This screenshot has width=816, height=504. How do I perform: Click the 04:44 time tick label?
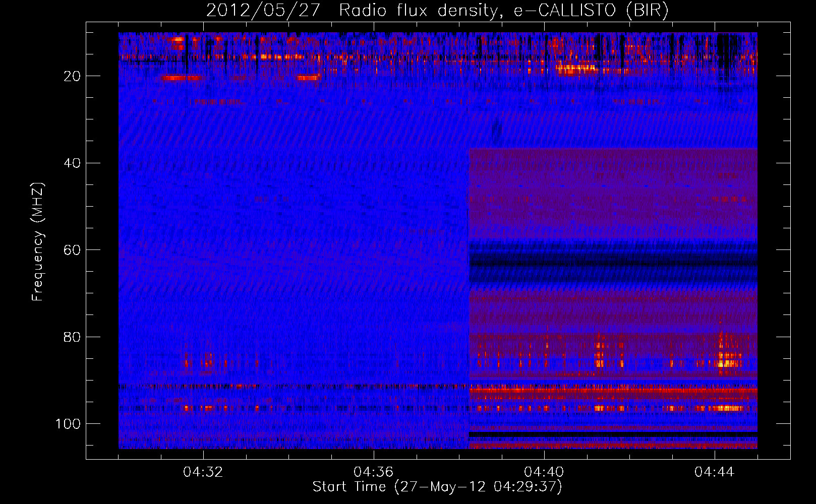714,472
